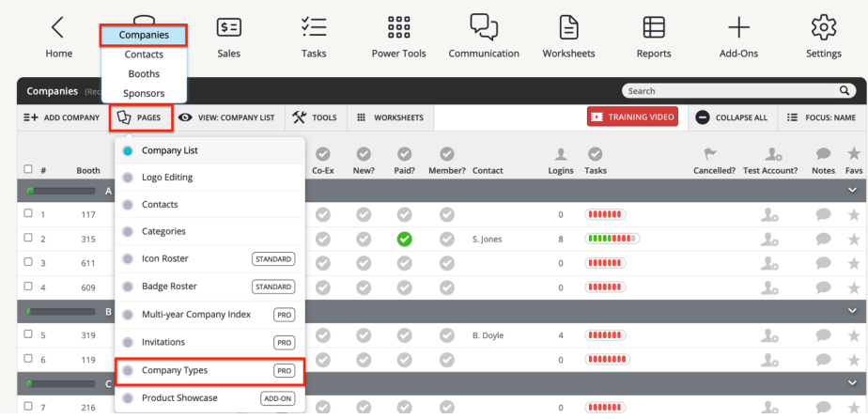Select Sponsors in the dropdown menu

point(144,93)
